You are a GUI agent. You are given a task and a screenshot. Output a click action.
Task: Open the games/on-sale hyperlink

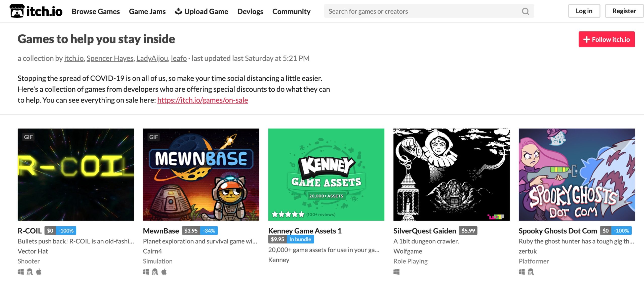[x=203, y=100]
